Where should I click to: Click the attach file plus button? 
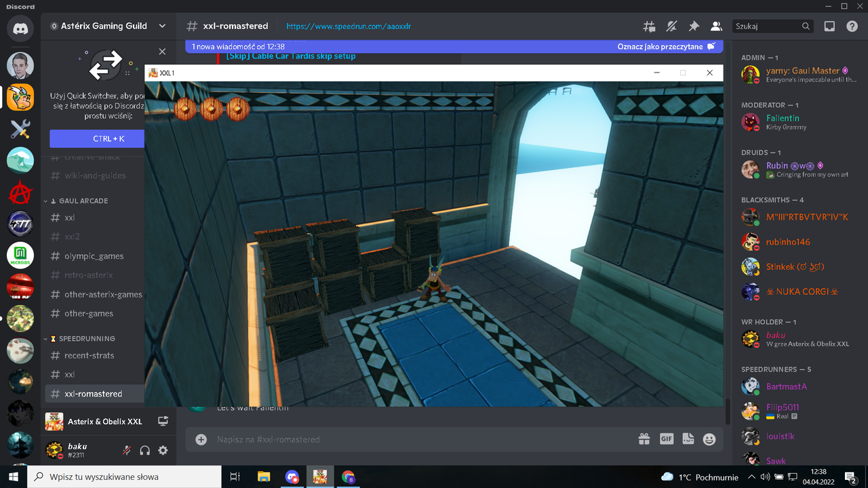pyautogui.click(x=201, y=439)
